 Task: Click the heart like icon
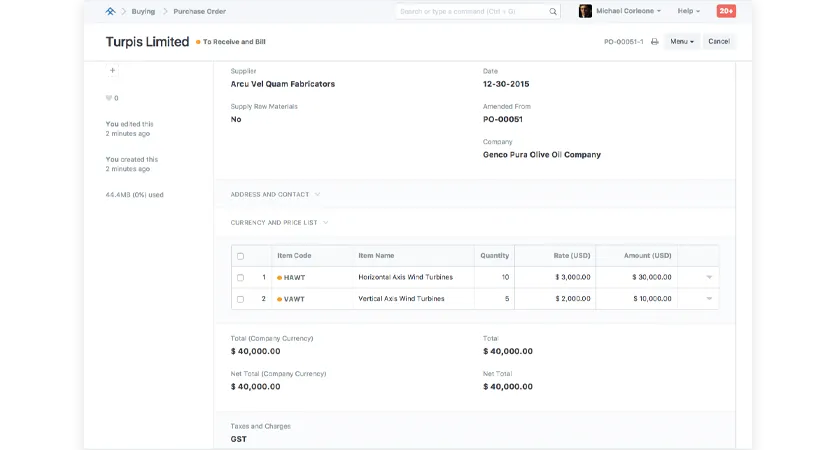109,98
